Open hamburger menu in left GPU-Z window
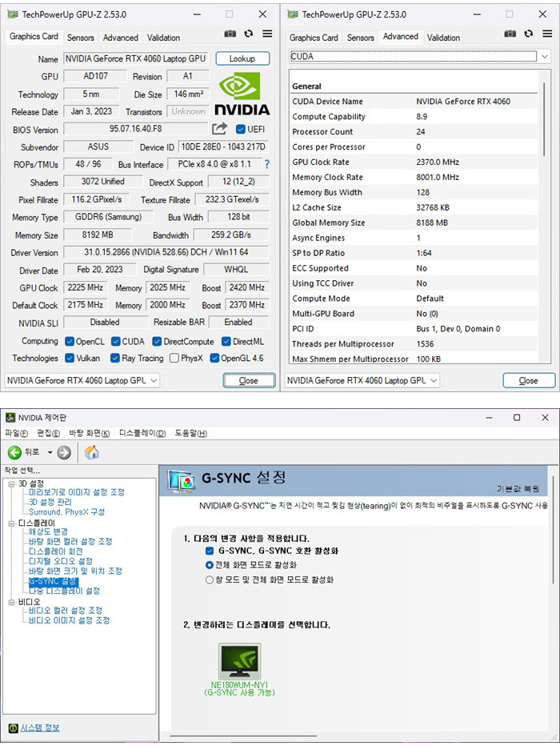The height and width of the screenshot is (746, 560). pos(268,34)
